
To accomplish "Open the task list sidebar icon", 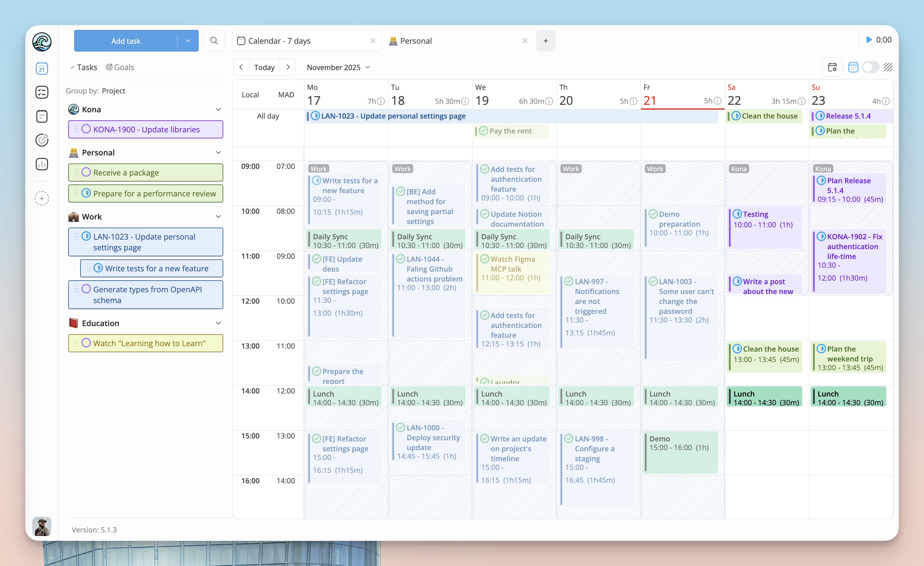I will click(42, 92).
